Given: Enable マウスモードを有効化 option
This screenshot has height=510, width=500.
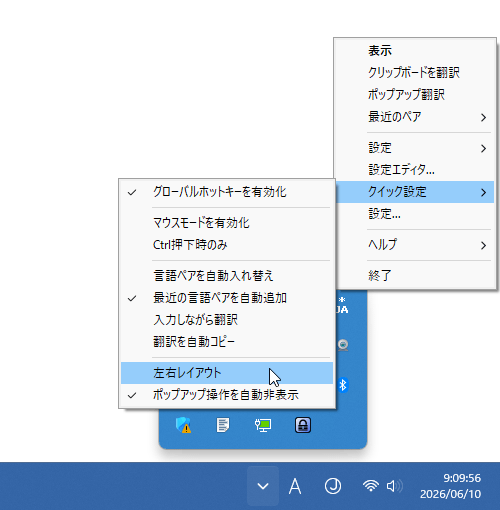Looking at the screenshot, I should pos(227,223).
